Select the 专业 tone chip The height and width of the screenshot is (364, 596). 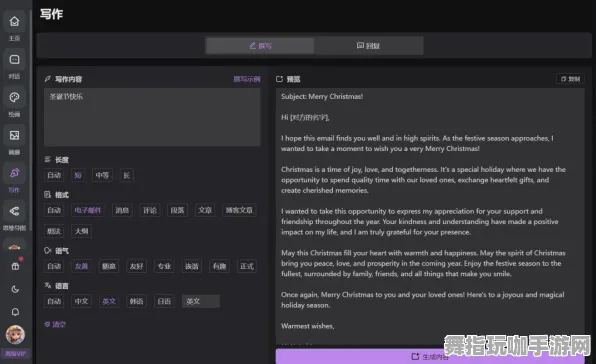coord(164,266)
